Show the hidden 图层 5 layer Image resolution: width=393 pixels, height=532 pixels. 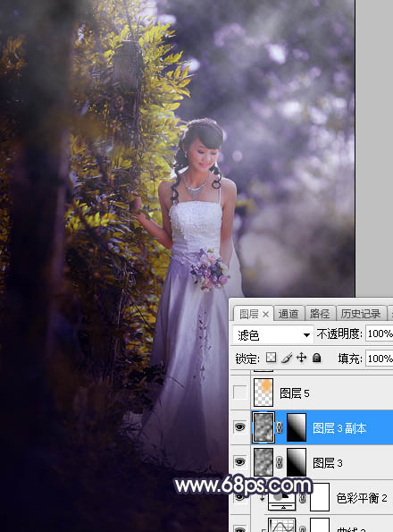click(240, 393)
